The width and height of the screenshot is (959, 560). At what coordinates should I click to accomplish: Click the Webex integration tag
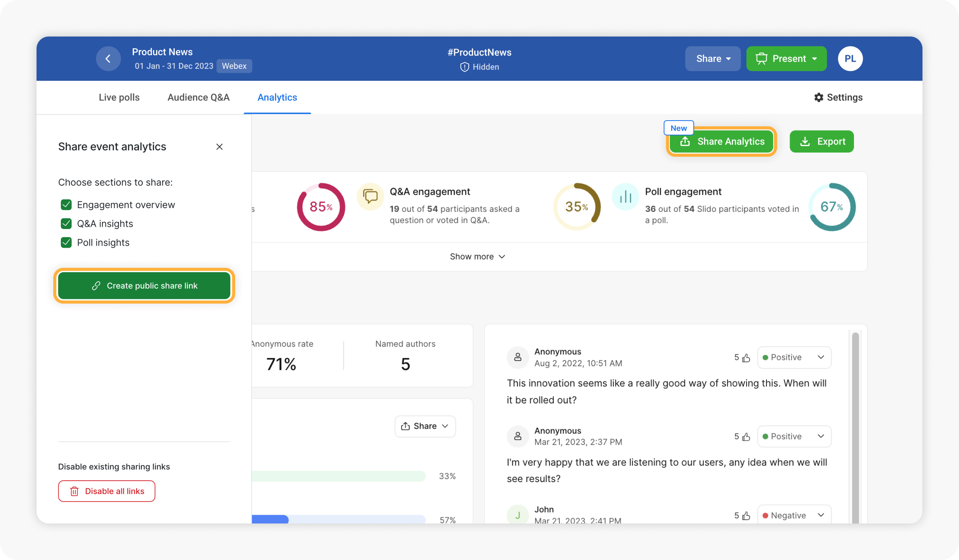pyautogui.click(x=234, y=66)
